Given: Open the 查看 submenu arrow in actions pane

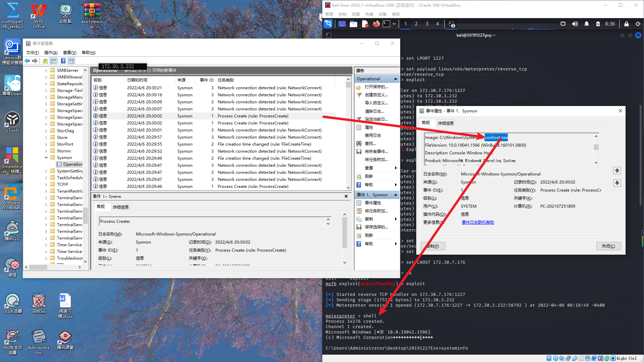Looking at the screenshot, I should point(396,168).
